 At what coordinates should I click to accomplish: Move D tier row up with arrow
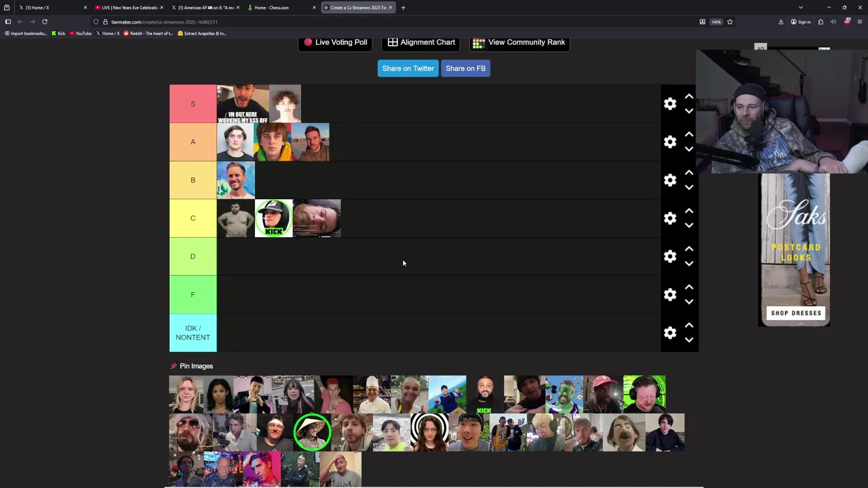tap(689, 249)
